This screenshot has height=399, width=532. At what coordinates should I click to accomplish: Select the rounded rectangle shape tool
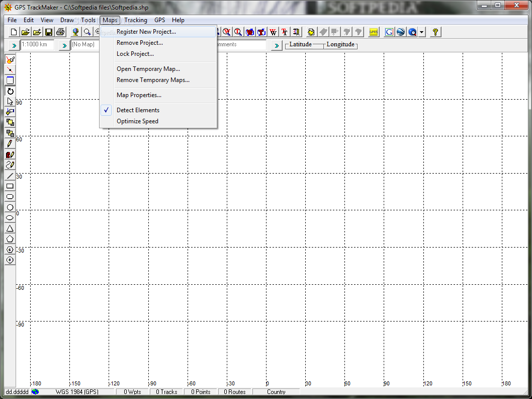pyautogui.click(x=10, y=197)
